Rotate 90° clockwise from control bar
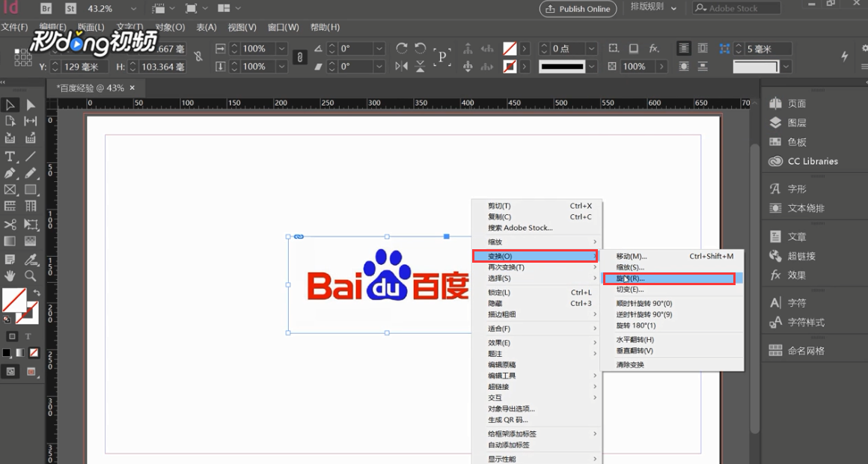868x464 pixels. (402, 49)
